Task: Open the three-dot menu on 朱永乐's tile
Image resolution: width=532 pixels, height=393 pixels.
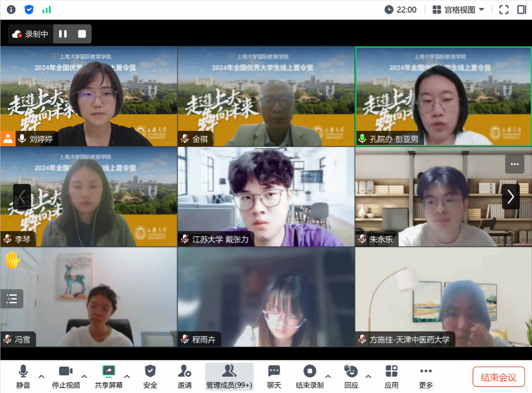Action: 514,164
